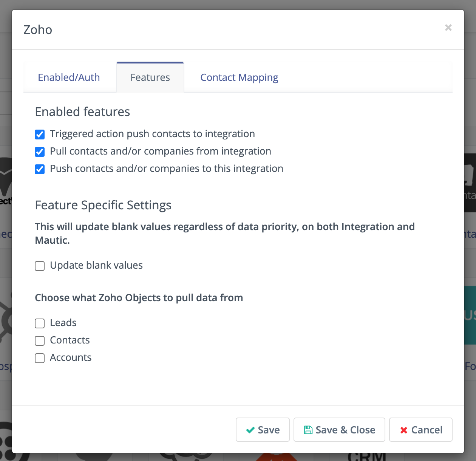Click the Update blank values label
This screenshot has width=476, height=461.
pos(96,265)
